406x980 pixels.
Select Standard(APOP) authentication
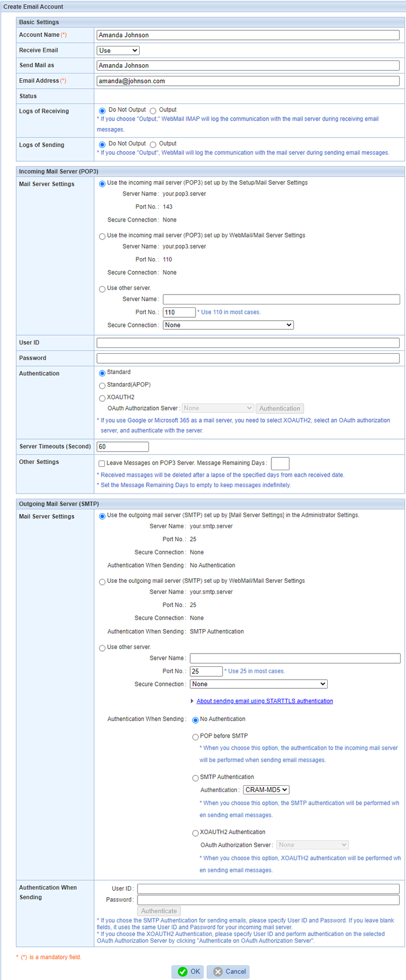pos(103,386)
